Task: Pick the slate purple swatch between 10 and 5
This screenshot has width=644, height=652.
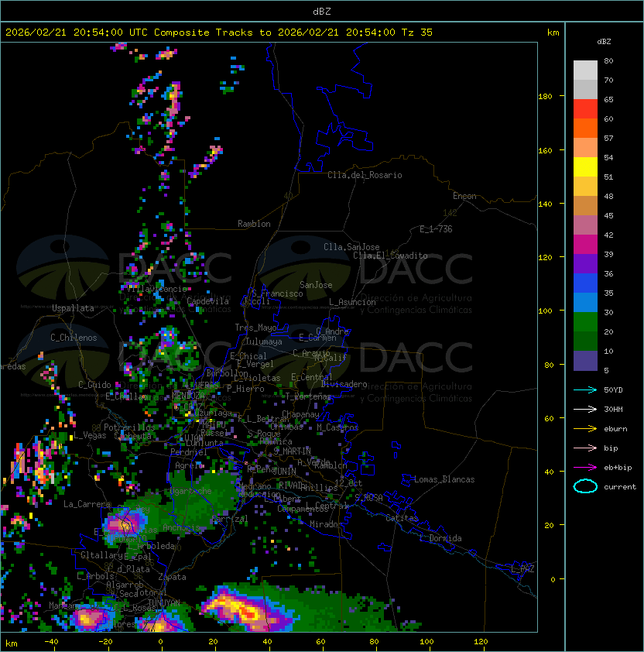Action: pyautogui.click(x=585, y=361)
